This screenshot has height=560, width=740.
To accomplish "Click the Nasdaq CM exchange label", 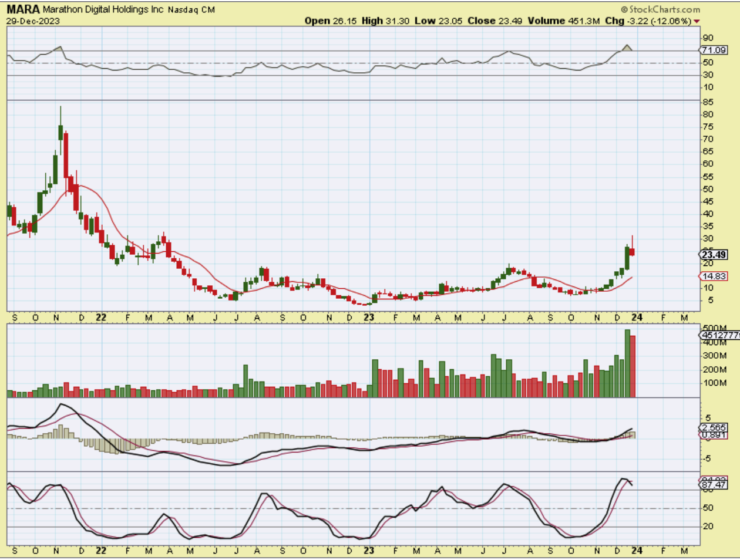I will [191, 10].
